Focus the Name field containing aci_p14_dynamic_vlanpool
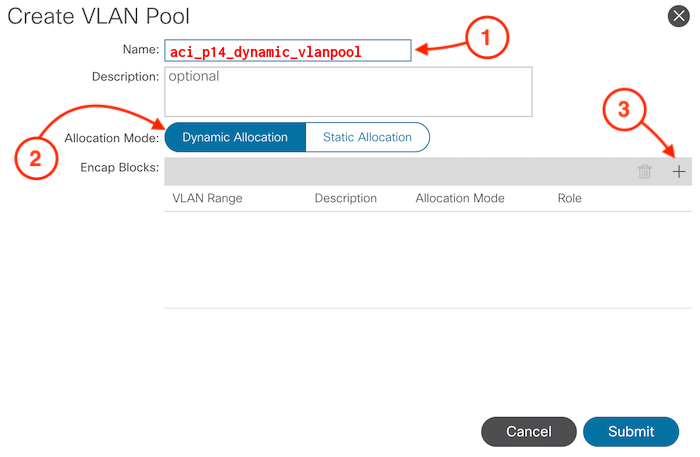 [287, 51]
